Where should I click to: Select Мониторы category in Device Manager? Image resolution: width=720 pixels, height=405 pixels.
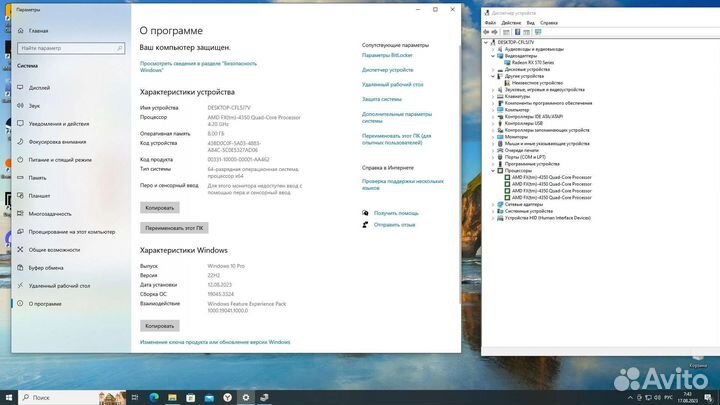516,137
